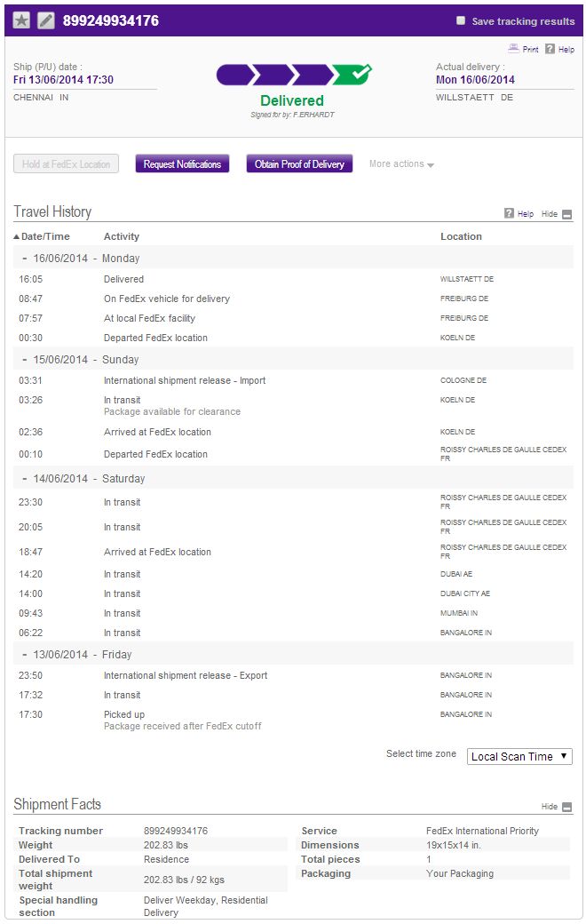Click the Hold at FedEx Location button

click(66, 164)
